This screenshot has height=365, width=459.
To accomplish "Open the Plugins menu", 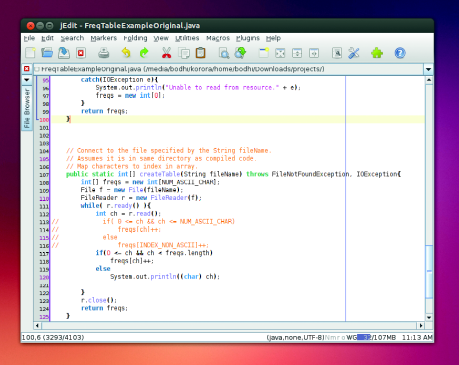I will point(248,38).
